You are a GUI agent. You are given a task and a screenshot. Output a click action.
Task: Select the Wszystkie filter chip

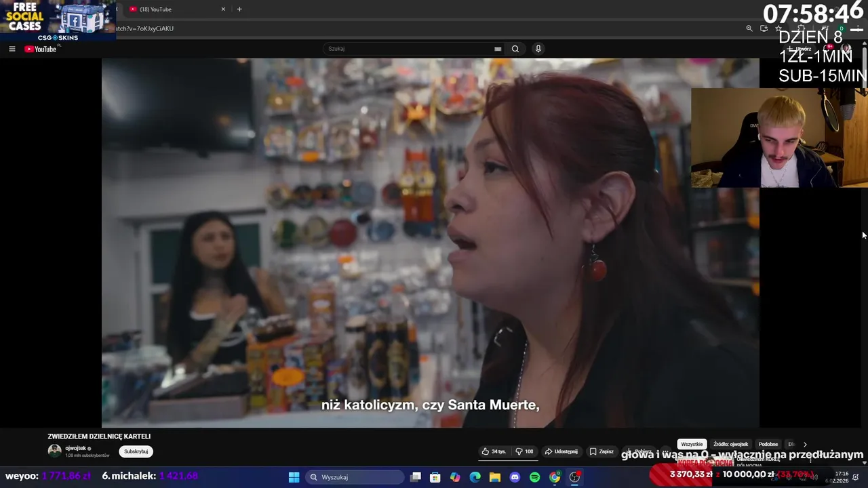pos(692,444)
